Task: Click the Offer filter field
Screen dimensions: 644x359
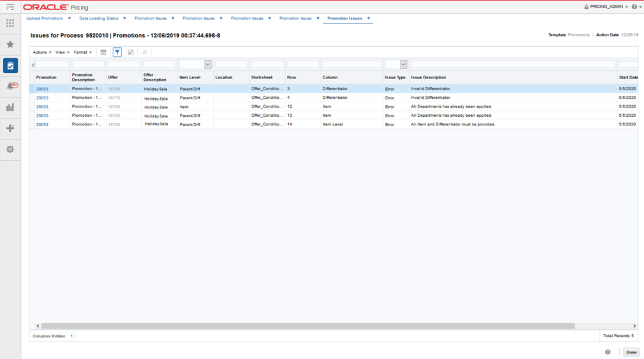Action: (x=124, y=64)
